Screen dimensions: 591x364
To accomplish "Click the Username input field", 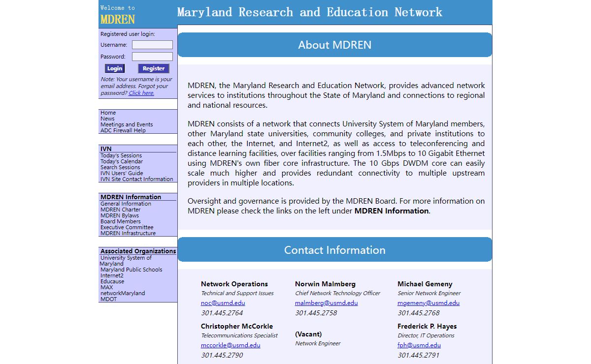I will pyautogui.click(x=152, y=45).
